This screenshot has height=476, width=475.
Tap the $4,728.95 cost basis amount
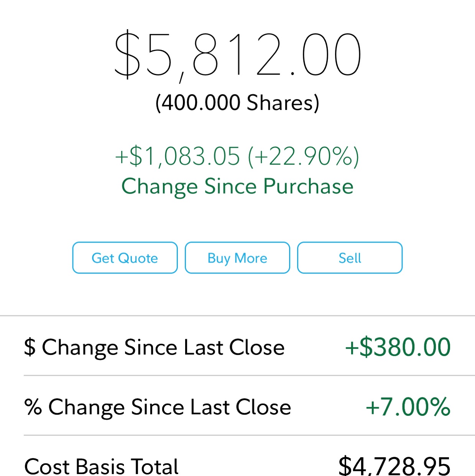(394, 466)
